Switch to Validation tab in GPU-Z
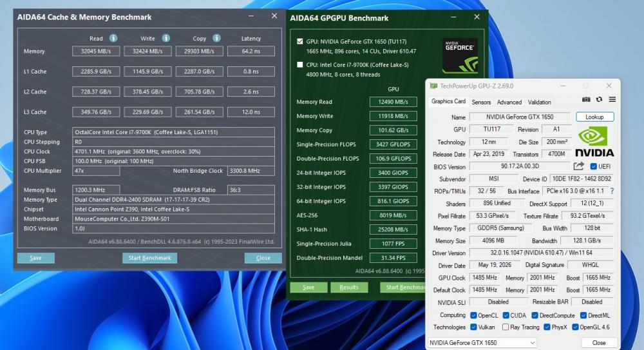644x350 pixels. [x=539, y=102]
